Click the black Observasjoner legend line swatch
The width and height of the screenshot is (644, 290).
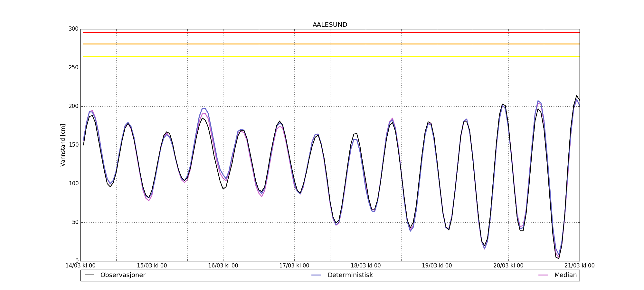(89, 275)
